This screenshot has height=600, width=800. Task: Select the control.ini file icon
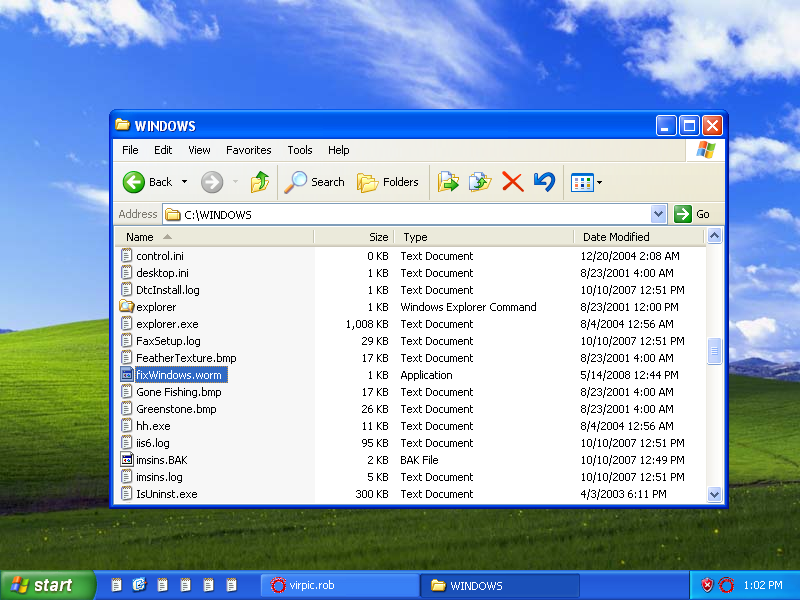127,256
